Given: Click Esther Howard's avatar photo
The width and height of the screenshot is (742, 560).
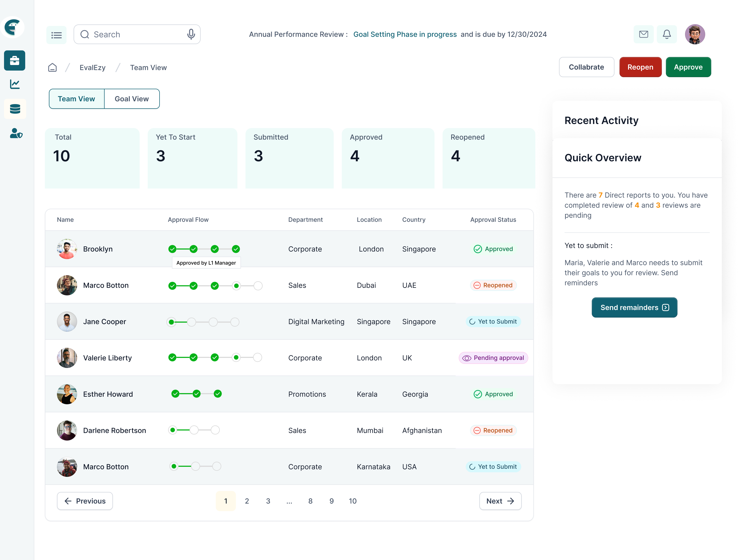Looking at the screenshot, I should [x=67, y=394].
